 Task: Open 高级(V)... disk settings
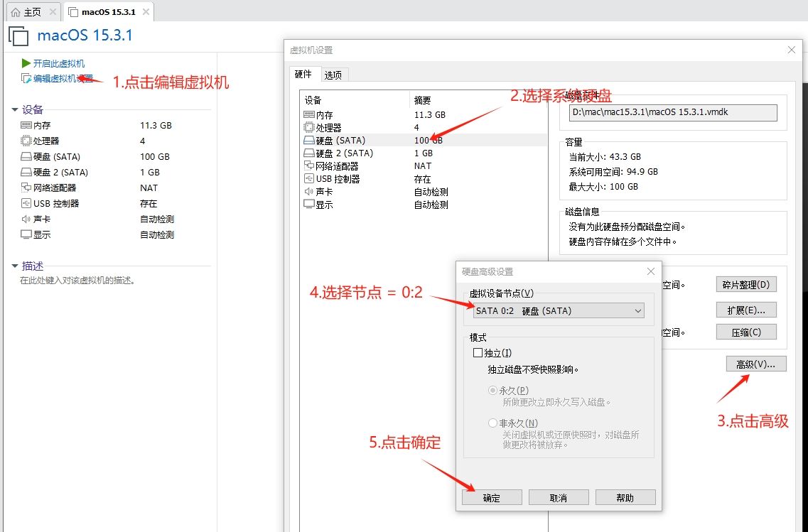point(756,364)
